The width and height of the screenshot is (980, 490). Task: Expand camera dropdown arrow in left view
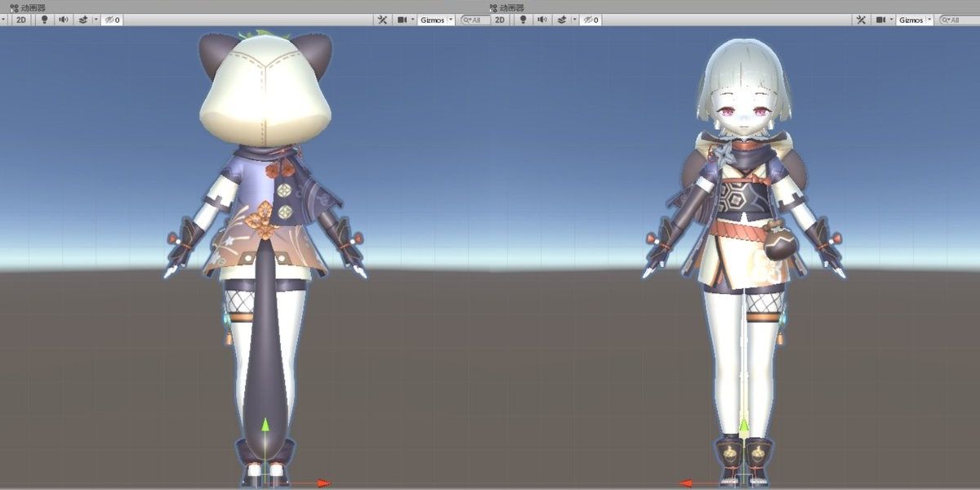coord(412,20)
